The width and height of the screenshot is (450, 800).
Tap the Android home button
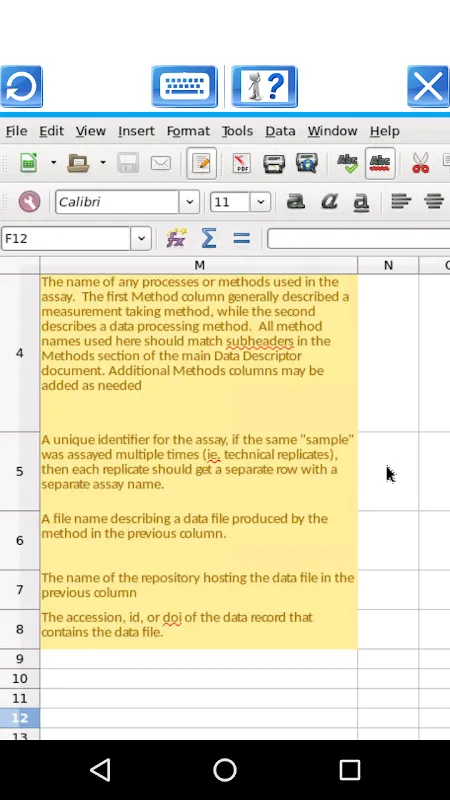[225, 770]
